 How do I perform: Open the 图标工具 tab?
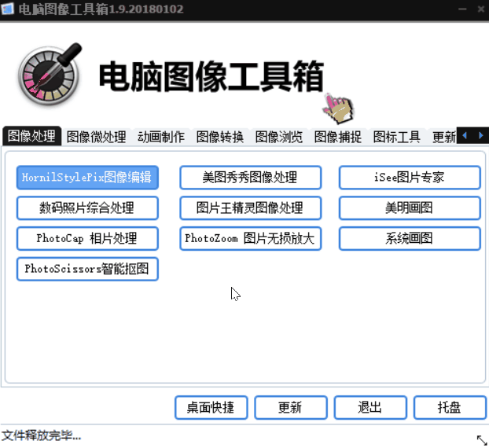397,137
